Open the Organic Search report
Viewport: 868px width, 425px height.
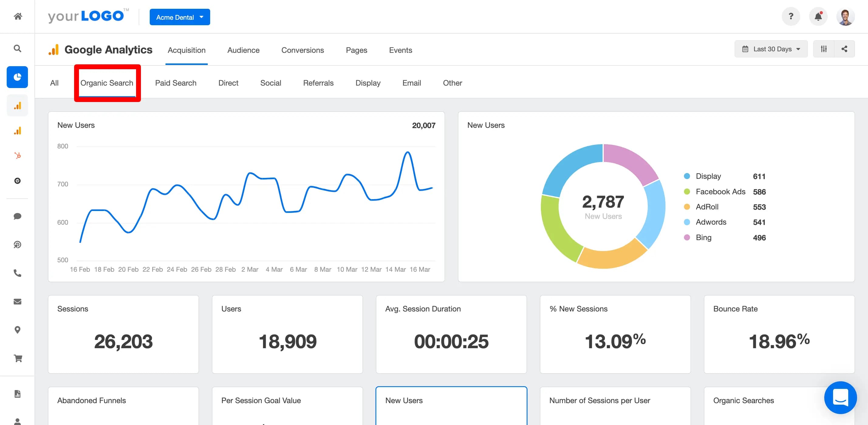[x=107, y=83]
